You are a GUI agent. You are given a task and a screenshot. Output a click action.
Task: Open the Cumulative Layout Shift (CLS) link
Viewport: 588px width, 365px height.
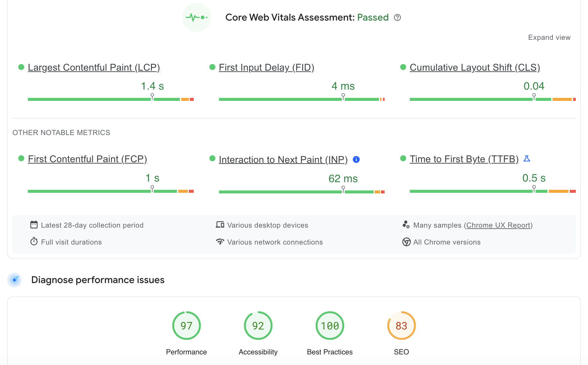[x=475, y=67]
